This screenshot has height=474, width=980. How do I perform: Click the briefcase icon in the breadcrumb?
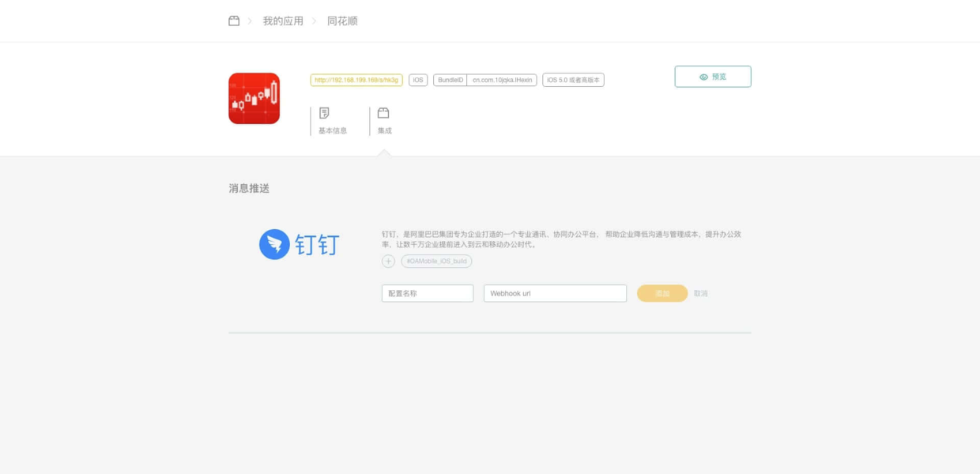233,21
